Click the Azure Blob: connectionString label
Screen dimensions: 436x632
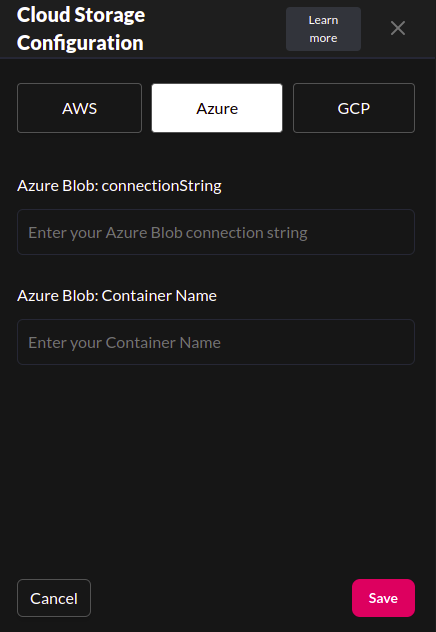(x=119, y=186)
